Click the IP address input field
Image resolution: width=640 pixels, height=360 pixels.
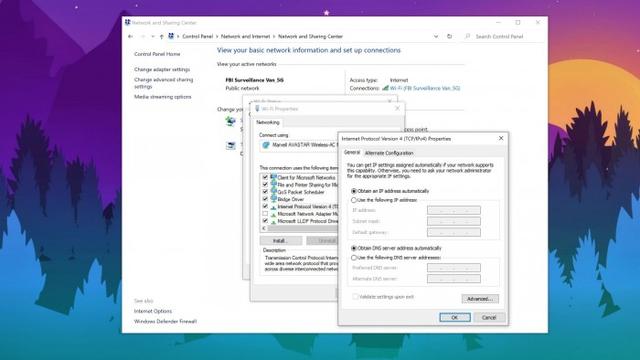tap(454, 210)
